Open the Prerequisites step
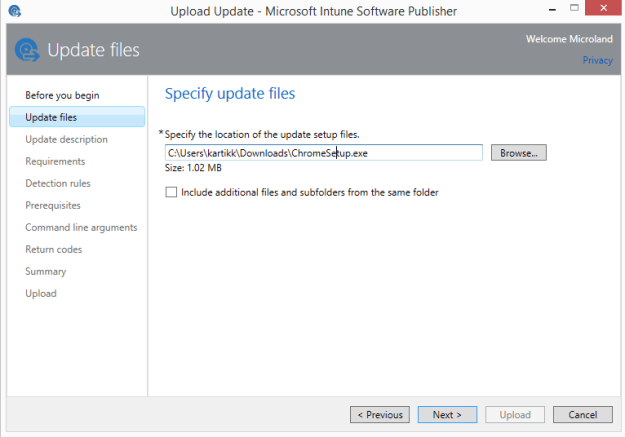The height and width of the screenshot is (437, 625). (53, 205)
